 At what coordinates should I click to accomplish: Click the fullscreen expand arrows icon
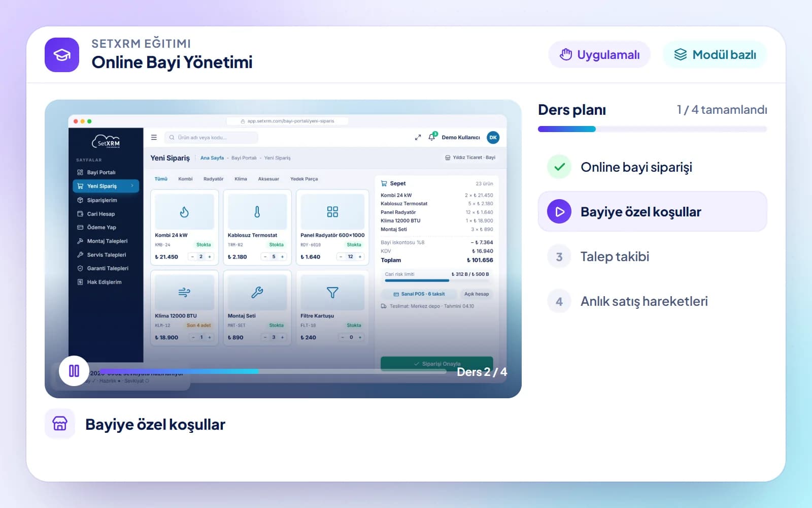418,137
